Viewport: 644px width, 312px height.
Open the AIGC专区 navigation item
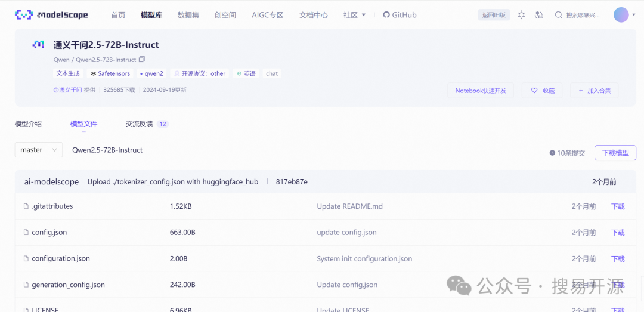pyautogui.click(x=268, y=15)
